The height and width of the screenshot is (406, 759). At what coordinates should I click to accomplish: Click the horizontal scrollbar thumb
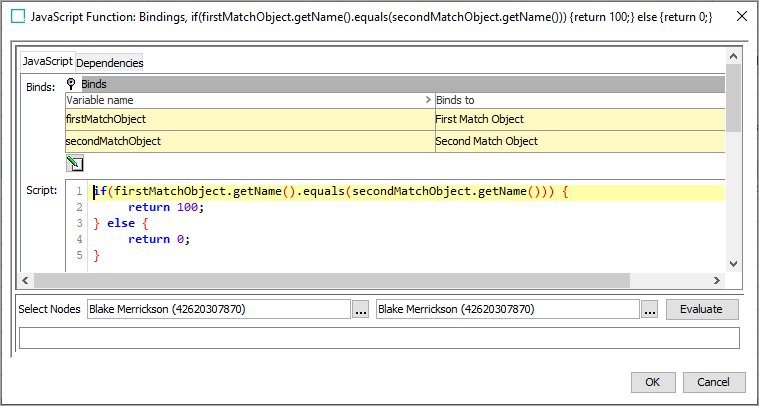click(332, 280)
